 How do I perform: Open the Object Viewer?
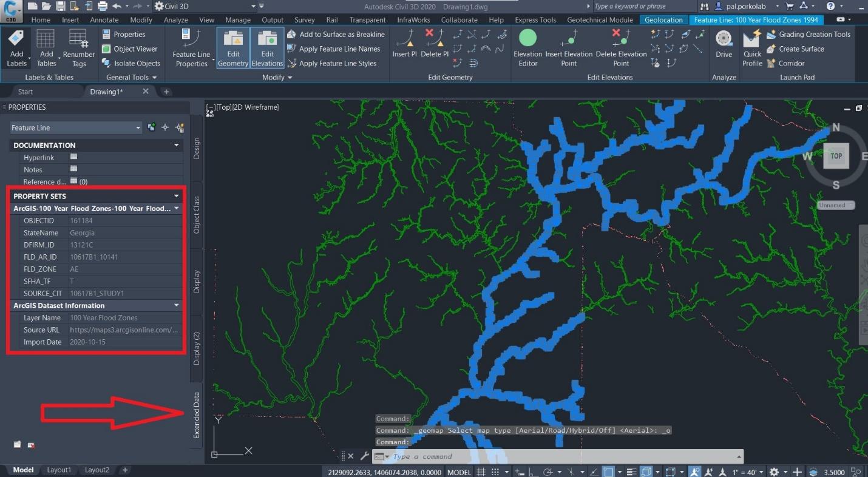coord(129,49)
